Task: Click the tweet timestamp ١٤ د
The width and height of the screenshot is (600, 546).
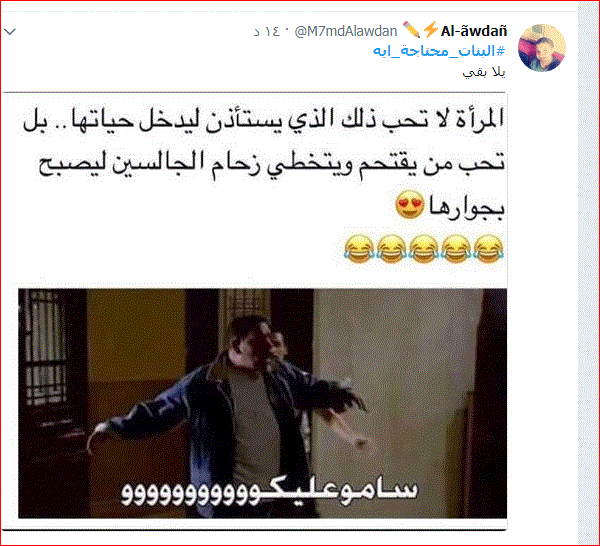Action: (267, 31)
